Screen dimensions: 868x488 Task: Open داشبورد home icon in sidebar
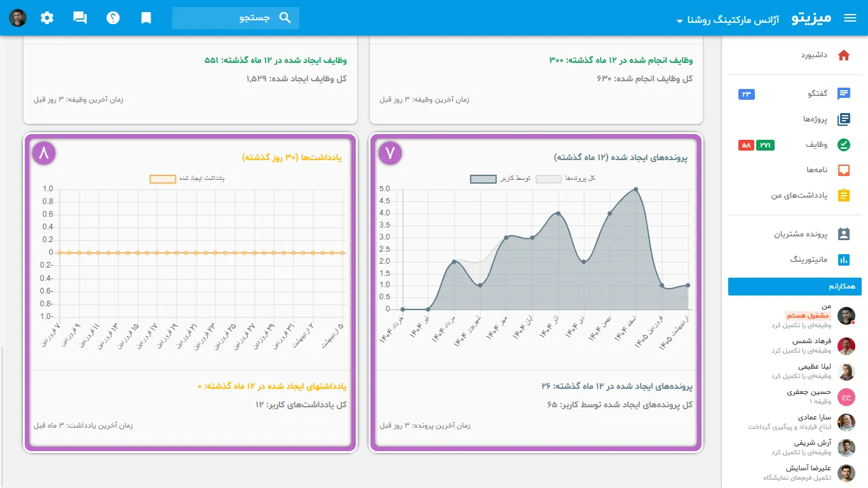pyautogui.click(x=844, y=55)
